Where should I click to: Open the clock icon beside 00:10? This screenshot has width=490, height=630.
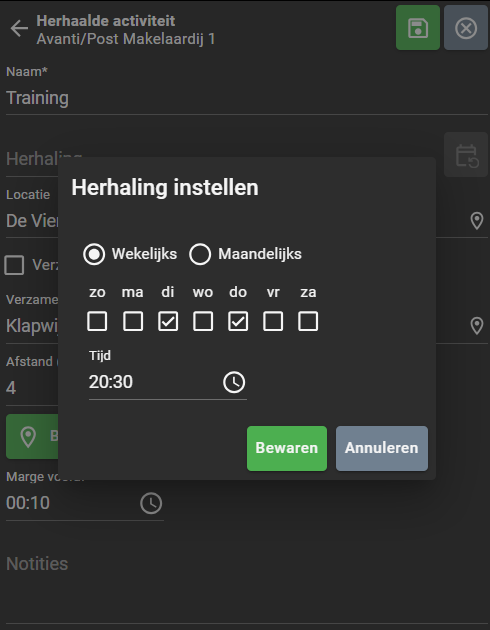(x=151, y=503)
